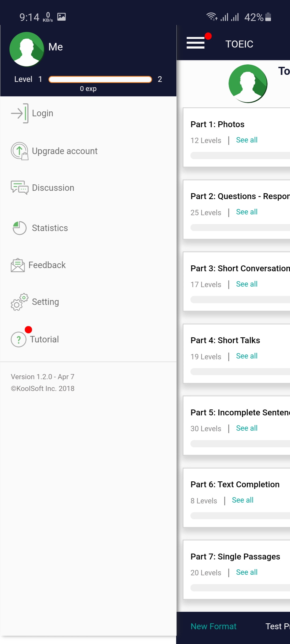Tap the Me profile avatar
This screenshot has height=644, width=290.
pos(27,49)
